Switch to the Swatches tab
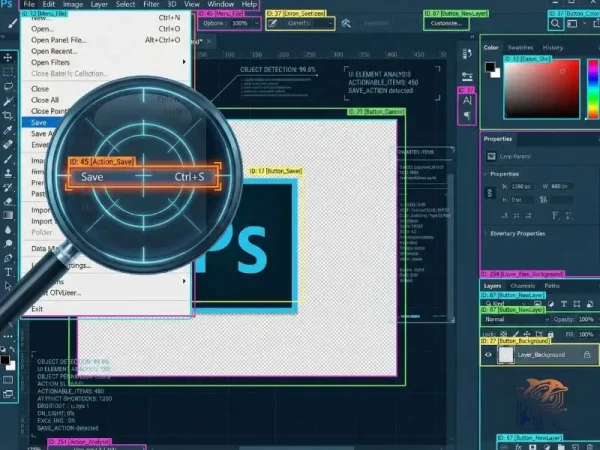Viewport: 600px width, 450px height. pos(520,47)
